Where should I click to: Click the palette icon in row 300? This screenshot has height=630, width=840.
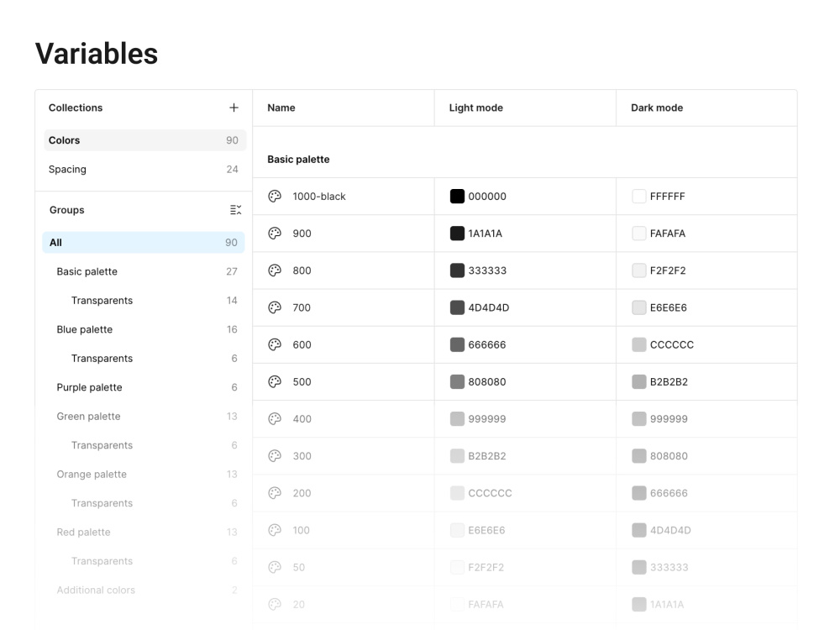275,456
